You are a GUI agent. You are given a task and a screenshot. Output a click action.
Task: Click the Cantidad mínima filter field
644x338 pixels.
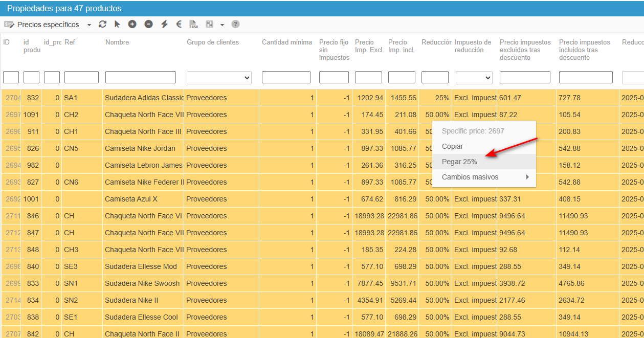tap(286, 77)
